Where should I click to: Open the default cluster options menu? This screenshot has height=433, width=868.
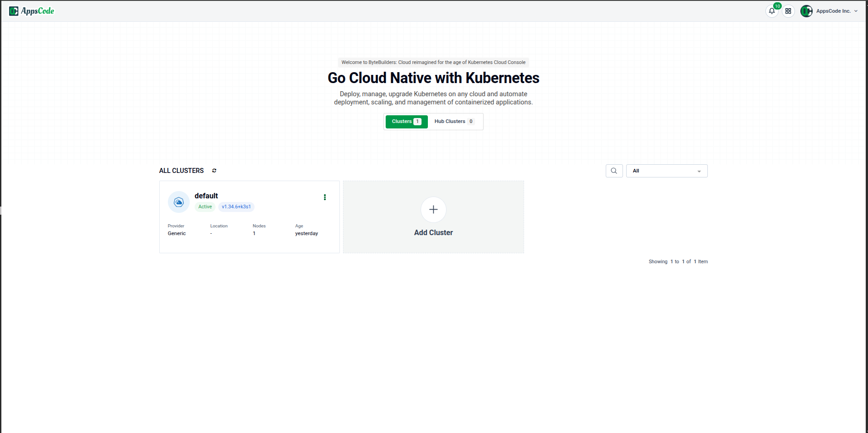pyautogui.click(x=324, y=197)
